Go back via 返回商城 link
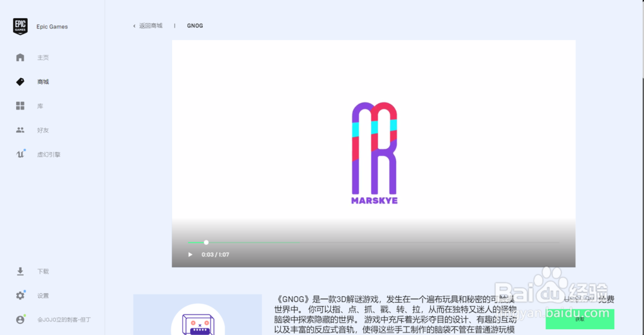644x335 pixels. click(151, 26)
